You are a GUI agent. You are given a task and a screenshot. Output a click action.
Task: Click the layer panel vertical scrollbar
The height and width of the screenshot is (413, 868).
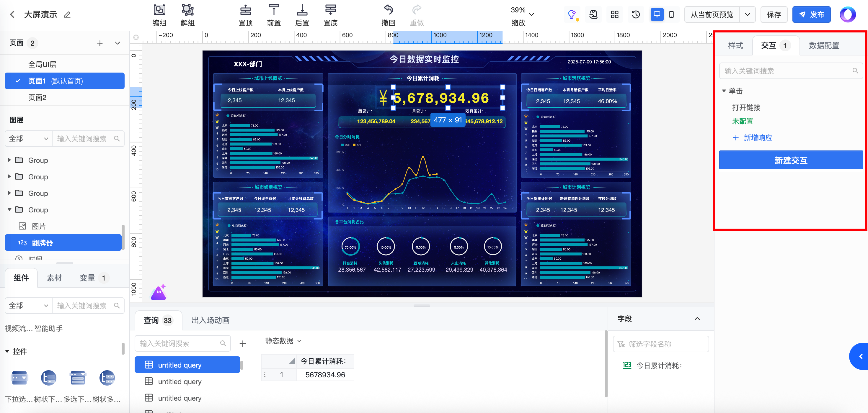click(x=123, y=237)
